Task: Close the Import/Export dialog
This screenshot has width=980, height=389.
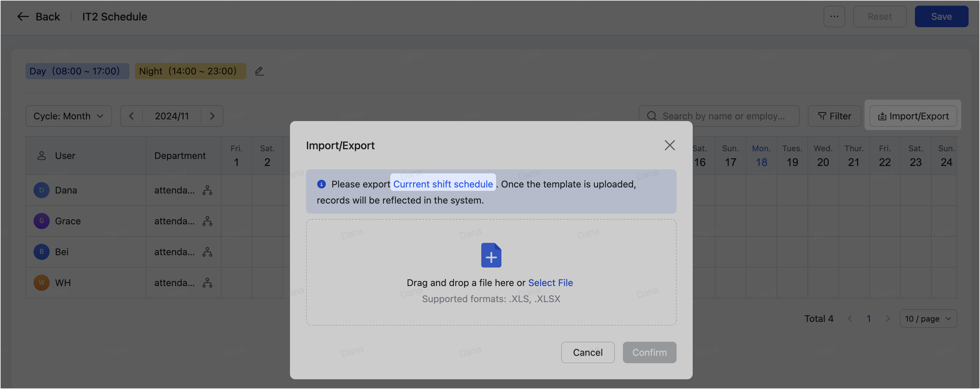Action: (x=670, y=145)
